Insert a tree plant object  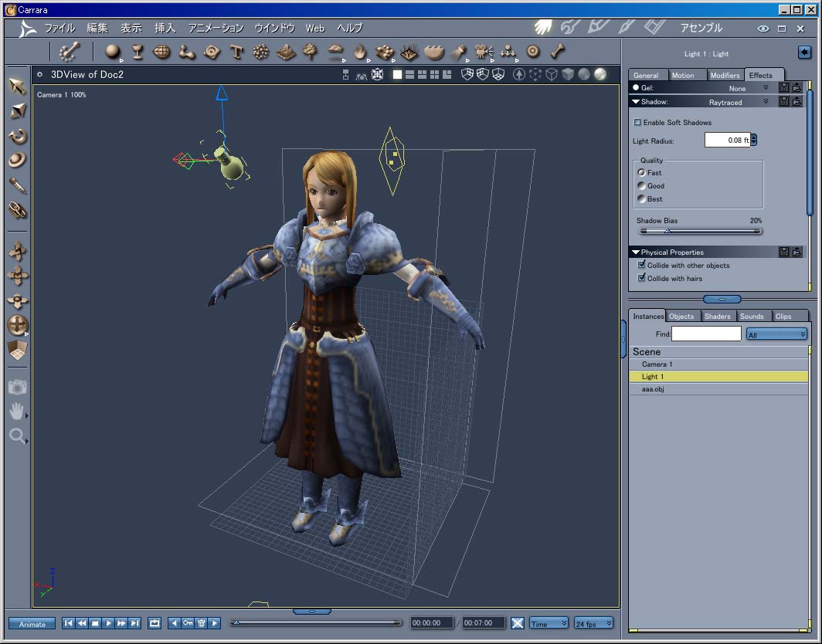pyautogui.click(x=311, y=52)
